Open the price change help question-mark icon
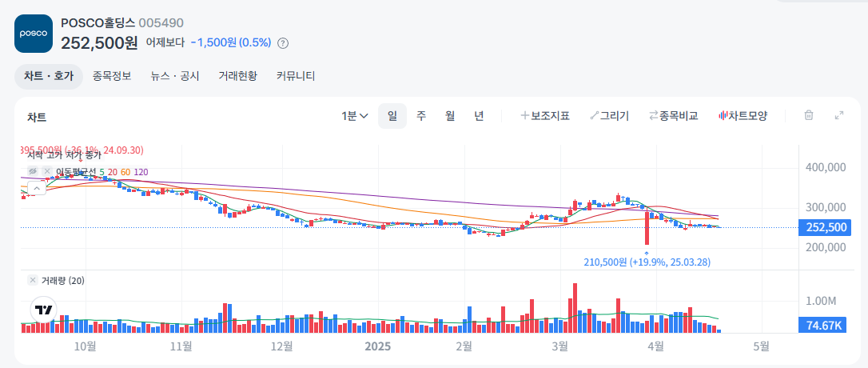 [x=282, y=42]
